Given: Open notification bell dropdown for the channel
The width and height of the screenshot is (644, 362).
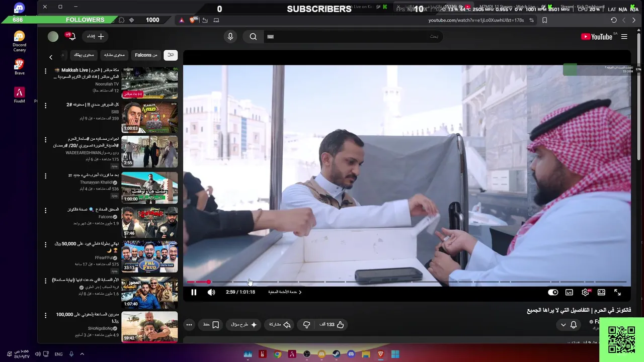Looking at the screenshot, I should click(x=569, y=325).
